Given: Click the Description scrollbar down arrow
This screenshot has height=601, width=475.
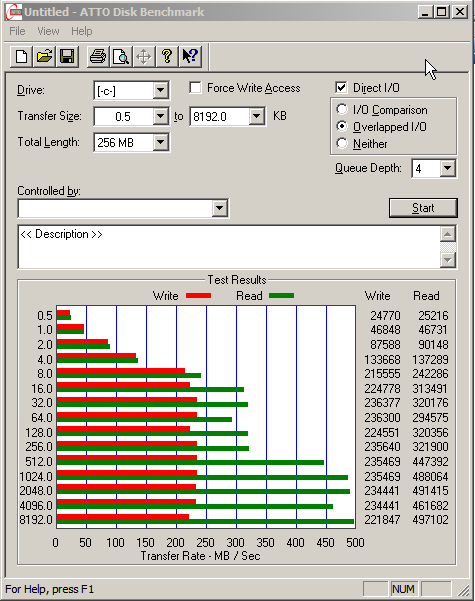Looking at the screenshot, I should click(448, 260).
